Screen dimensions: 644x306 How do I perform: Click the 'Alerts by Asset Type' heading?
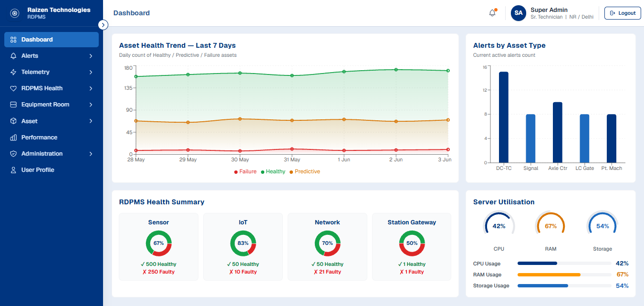(x=509, y=45)
